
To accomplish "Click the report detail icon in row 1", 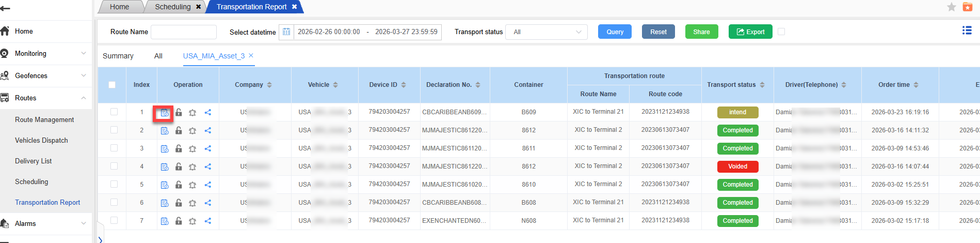I will [164, 113].
